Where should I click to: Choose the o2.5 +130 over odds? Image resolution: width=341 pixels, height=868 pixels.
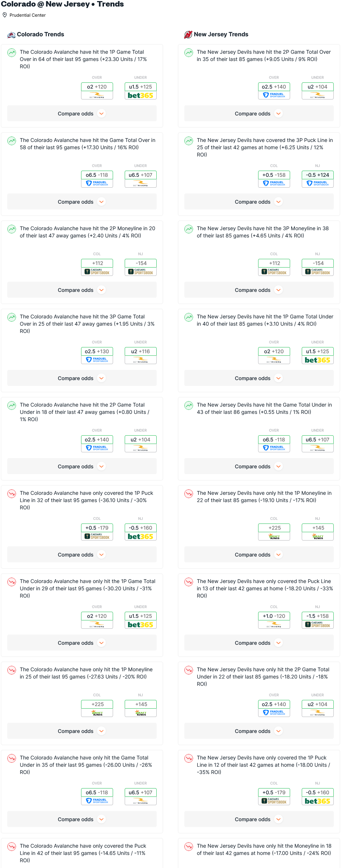97,351
